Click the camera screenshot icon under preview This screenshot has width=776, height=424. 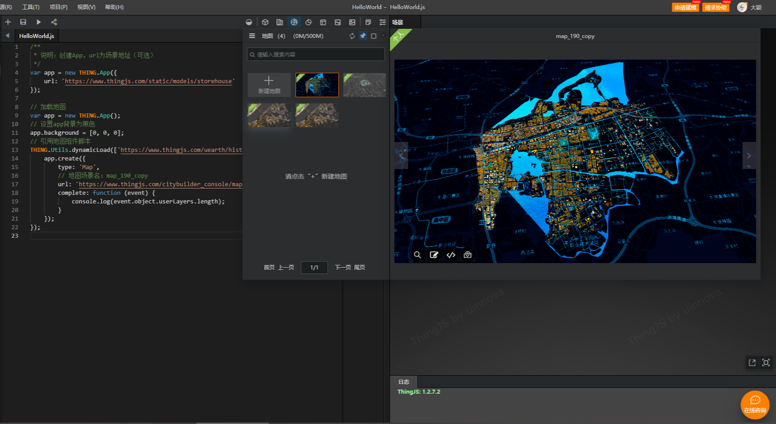(x=467, y=255)
